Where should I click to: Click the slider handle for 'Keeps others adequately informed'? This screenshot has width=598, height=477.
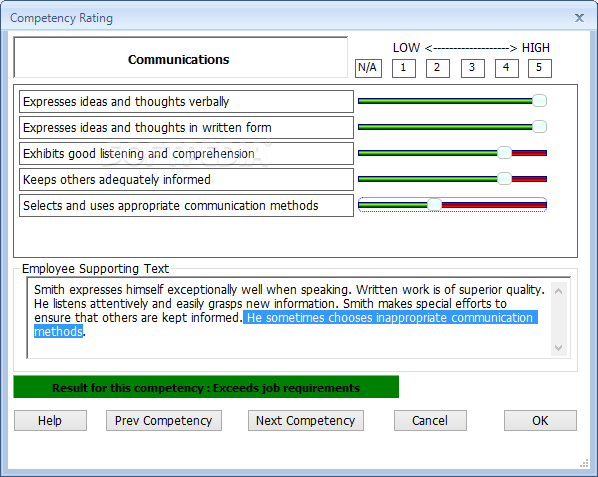504,178
